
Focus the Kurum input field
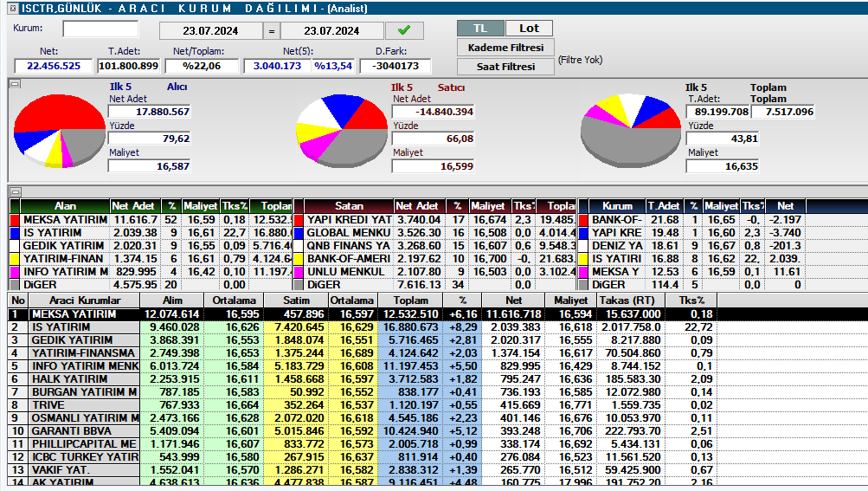100,29
